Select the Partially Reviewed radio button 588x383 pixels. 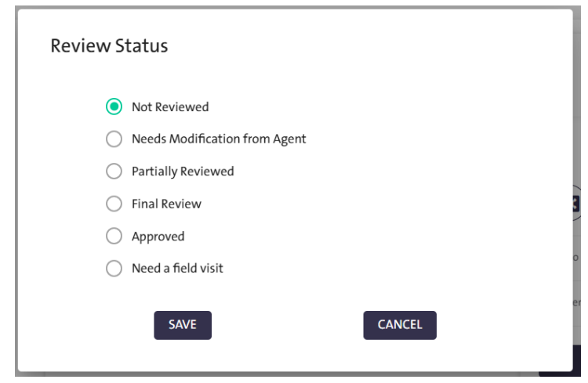pyautogui.click(x=114, y=171)
